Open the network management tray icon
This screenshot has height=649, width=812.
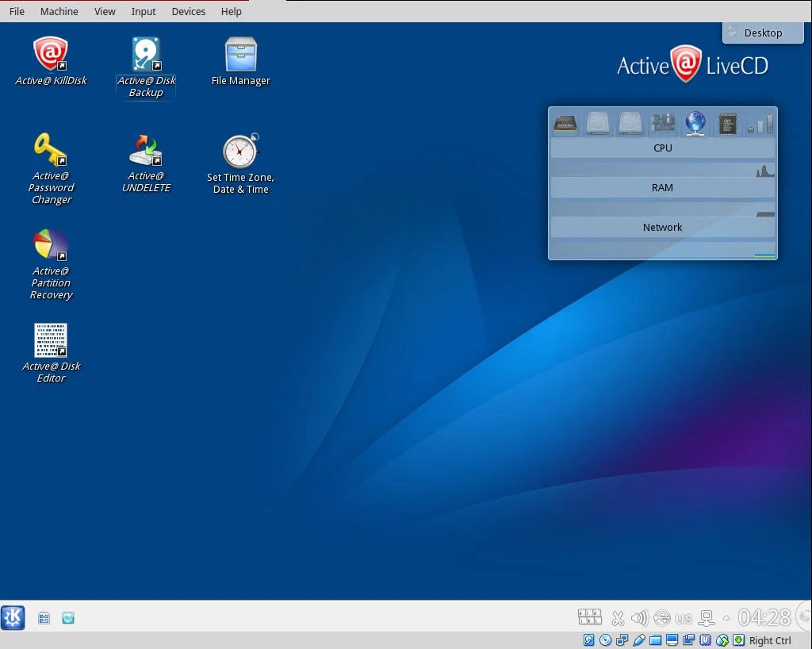point(707,618)
